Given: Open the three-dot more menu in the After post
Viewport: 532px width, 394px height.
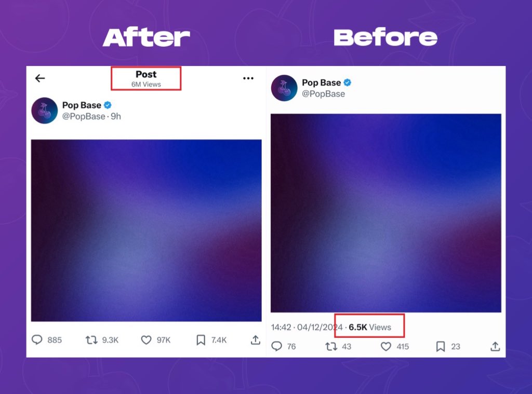Looking at the screenshot, I should point(248,78).
